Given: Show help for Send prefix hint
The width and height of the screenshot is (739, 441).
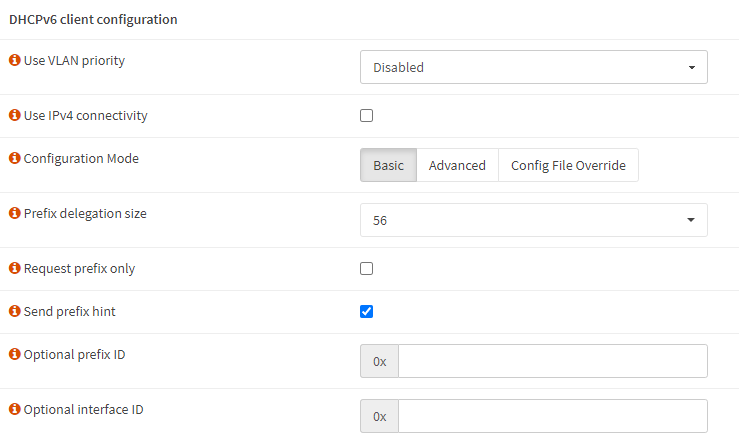Looking at the screenshot, I should click(15, 311).
